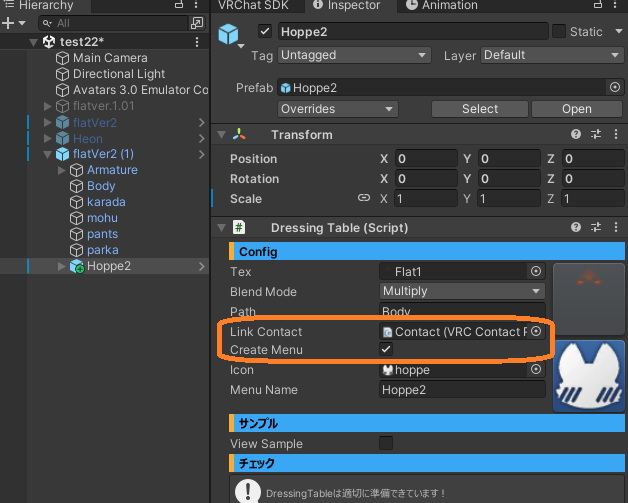Open Dressing Table help icon
The width and height of the screenshot is (628, 503).
tap(576, 227)
